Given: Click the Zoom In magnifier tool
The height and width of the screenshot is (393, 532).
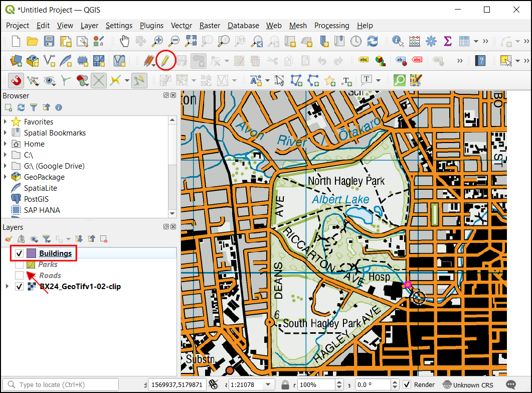Looking at the screenshot, I should coord(158,41).
